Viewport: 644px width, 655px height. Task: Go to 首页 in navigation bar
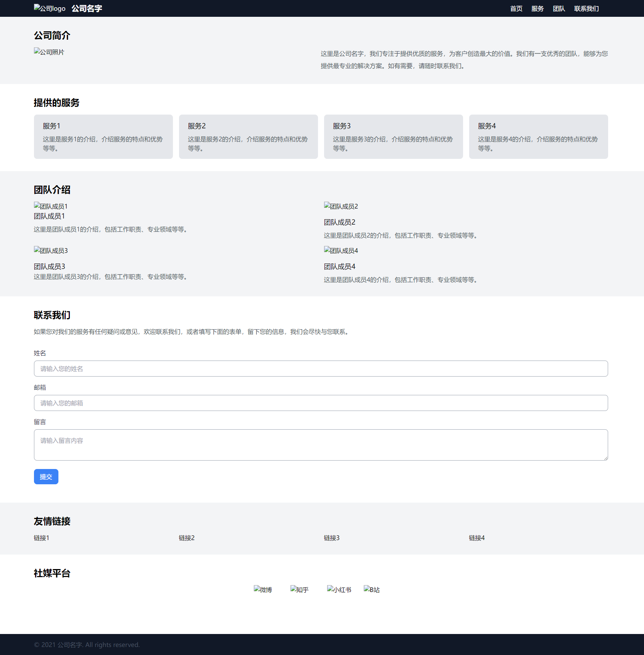point(516,8)
